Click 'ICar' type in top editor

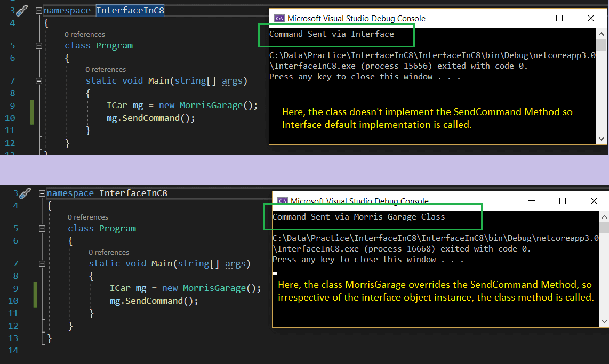click(117, 105)
